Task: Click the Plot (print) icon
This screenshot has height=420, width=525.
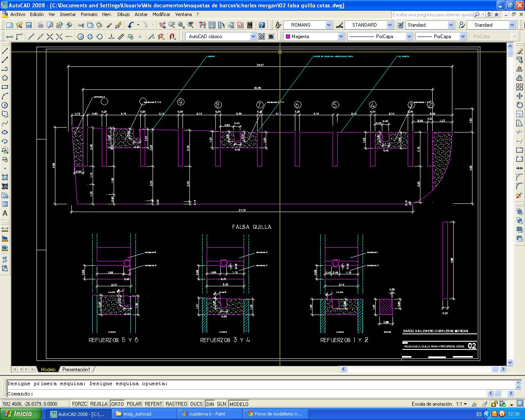Action: pyautogui.click(x=41, y=25)
